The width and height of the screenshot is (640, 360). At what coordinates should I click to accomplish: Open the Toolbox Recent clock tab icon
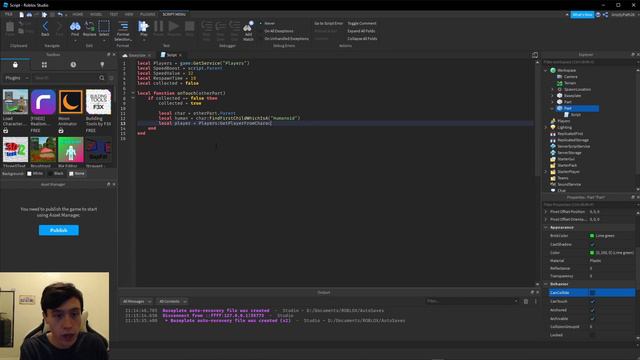[73, 65]
